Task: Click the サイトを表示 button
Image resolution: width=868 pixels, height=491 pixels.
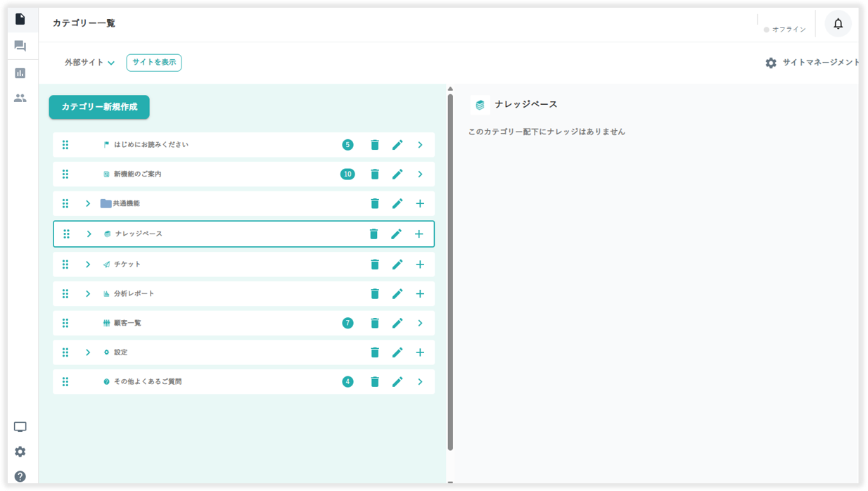Action: tap(154, 63)
